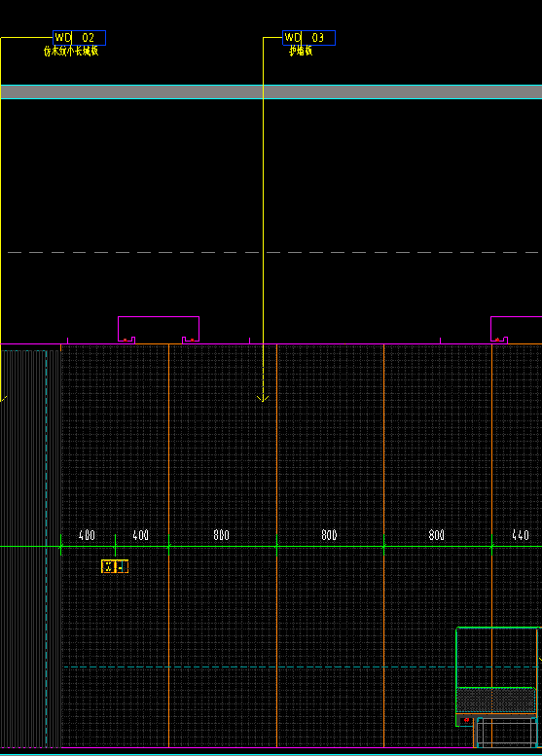Select the vertical striped wood panel

tap(30, 549)
